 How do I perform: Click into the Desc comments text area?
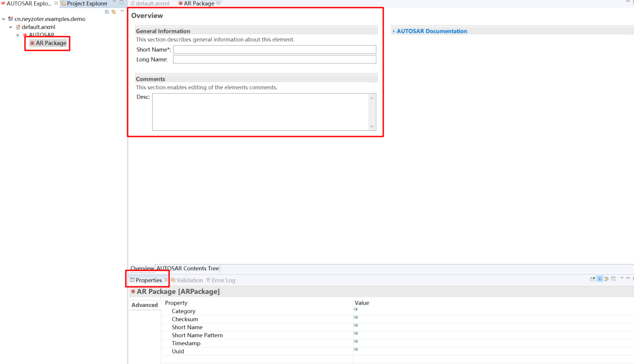click(260, 112)
